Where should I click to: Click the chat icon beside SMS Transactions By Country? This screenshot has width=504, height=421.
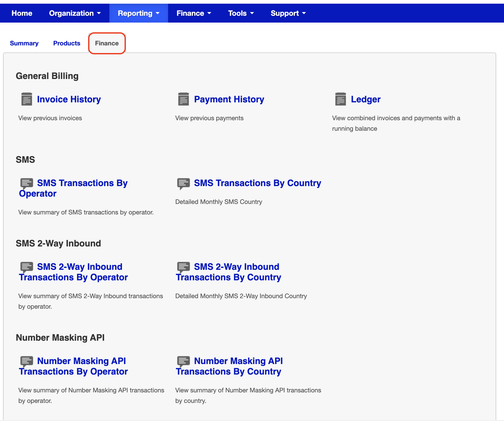[184, 183]
